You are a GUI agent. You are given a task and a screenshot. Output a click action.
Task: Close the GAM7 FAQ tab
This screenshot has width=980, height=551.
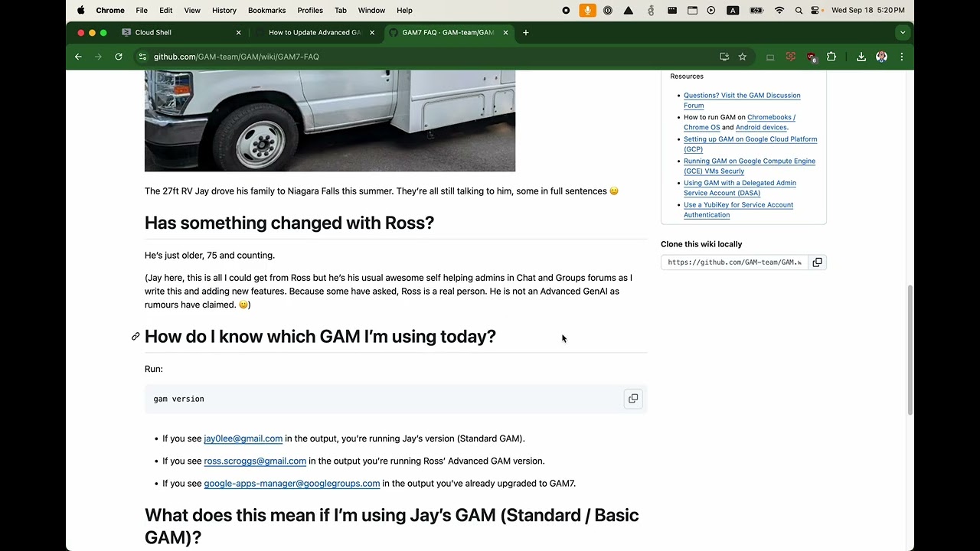[505, 33]
